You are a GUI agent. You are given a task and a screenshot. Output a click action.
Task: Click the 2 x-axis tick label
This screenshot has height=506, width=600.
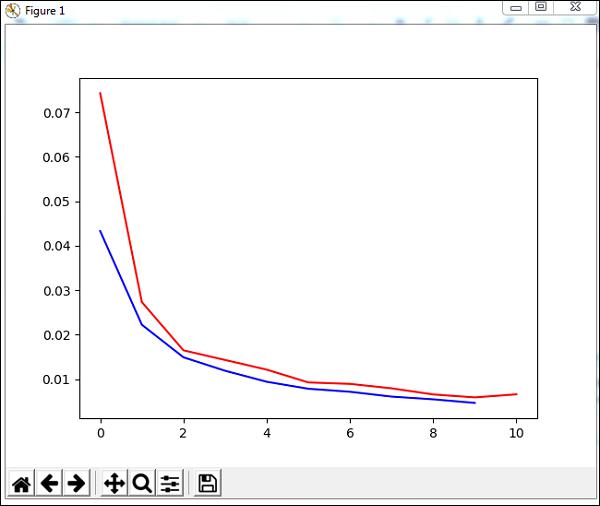point(183,433)
